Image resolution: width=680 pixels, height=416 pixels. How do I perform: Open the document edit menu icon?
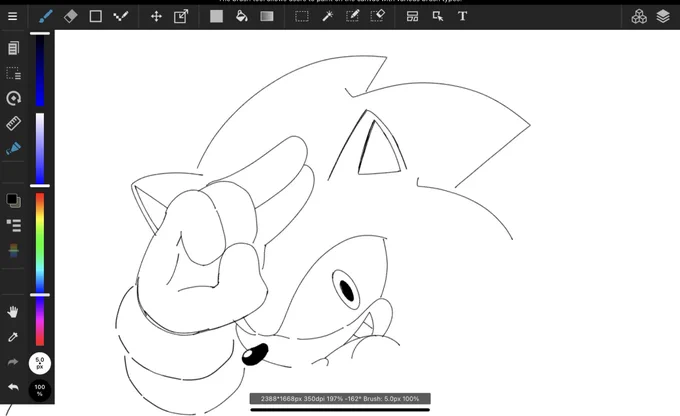point(13,48)
